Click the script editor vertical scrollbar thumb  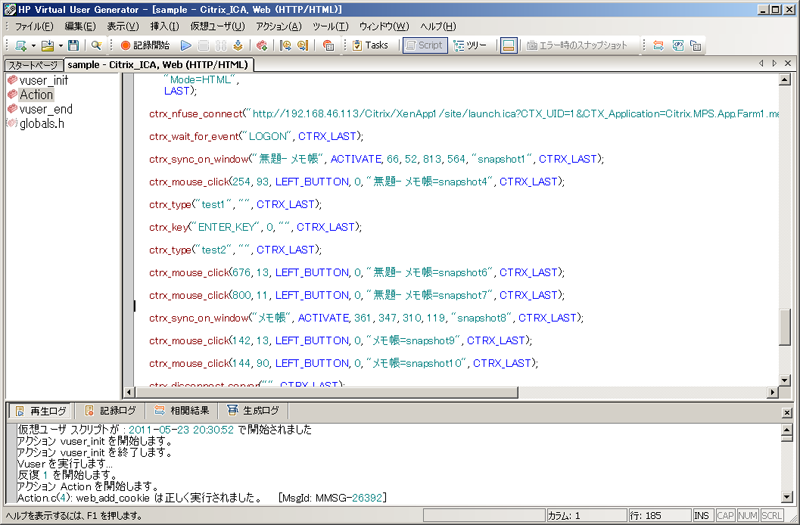[785, 327]
